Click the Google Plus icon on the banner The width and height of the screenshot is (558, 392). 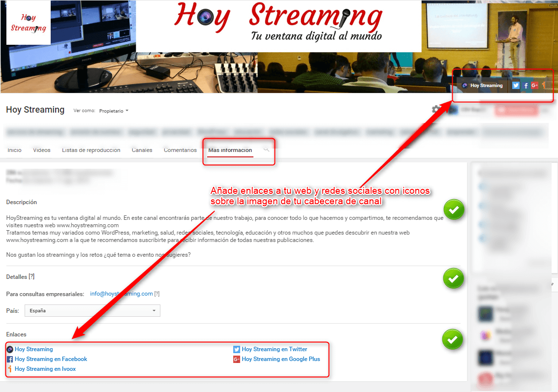coord(534,86)
